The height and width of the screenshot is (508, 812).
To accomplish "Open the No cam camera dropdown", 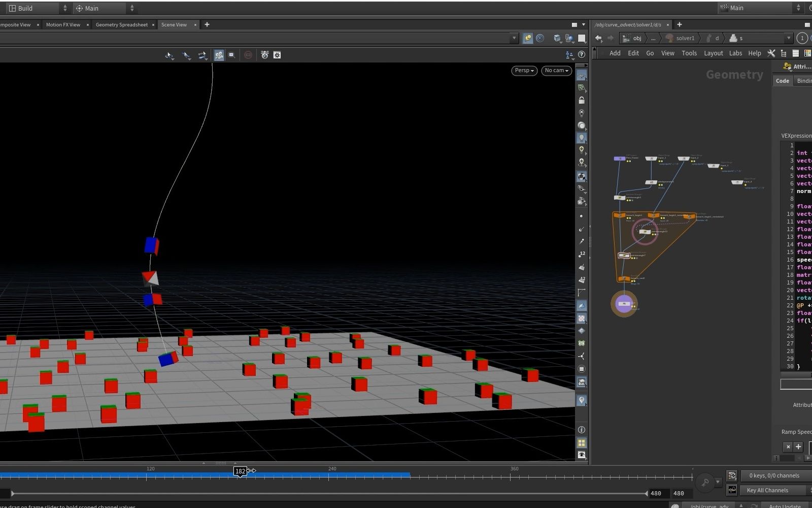I will (x=556, y=71).
